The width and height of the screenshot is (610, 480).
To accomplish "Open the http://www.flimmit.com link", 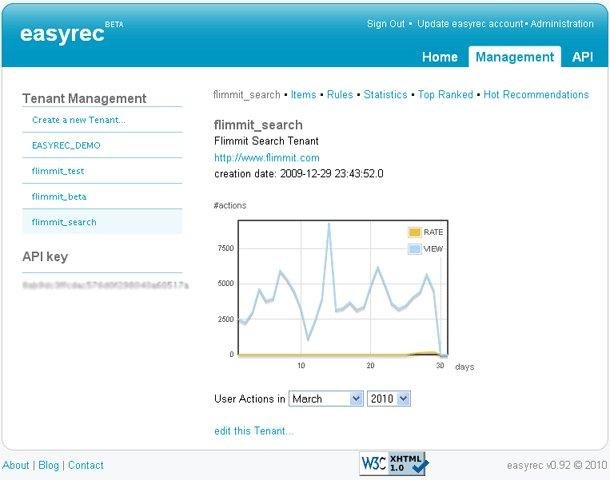I will pos(266,158).
